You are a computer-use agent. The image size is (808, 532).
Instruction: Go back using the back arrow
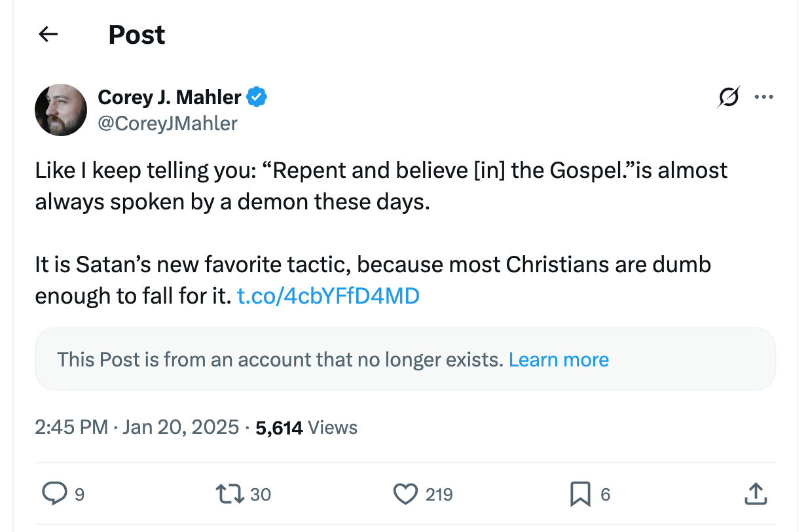coord(48,34)
